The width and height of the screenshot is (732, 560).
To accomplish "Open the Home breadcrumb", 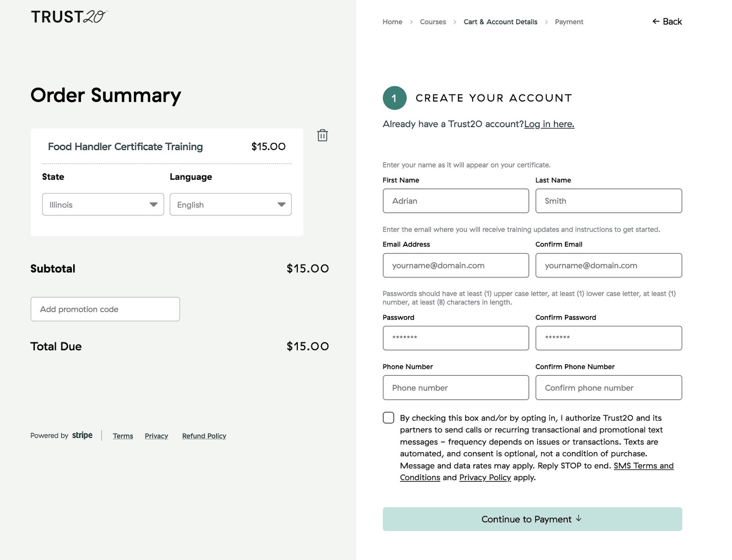I will 393,22.
